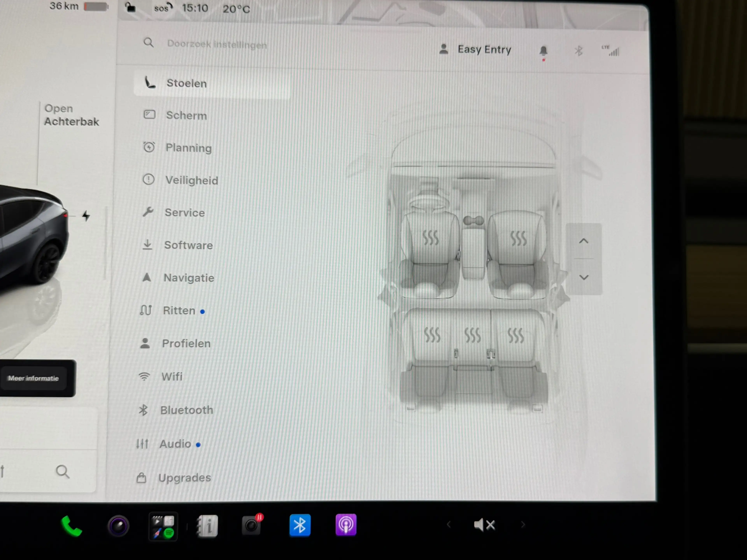The image size is (747, 560).
Task: Decrease volume with the left arrow
Action: coord(449,525)
